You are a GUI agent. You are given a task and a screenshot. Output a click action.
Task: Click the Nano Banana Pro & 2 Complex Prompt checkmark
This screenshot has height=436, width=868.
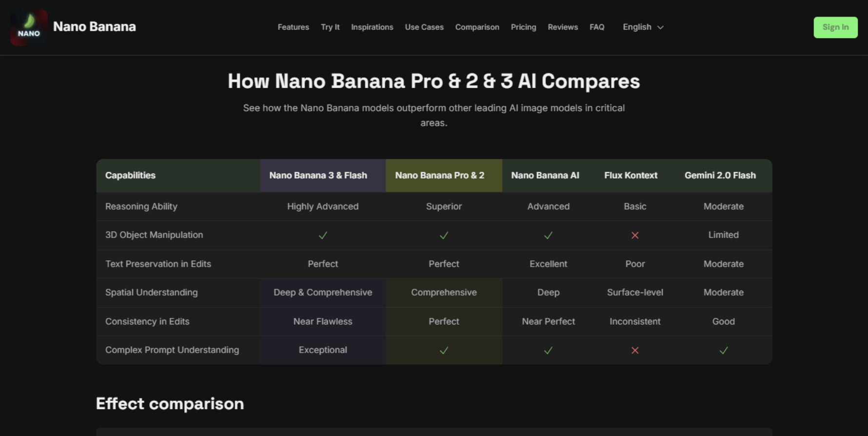(444, 350)
